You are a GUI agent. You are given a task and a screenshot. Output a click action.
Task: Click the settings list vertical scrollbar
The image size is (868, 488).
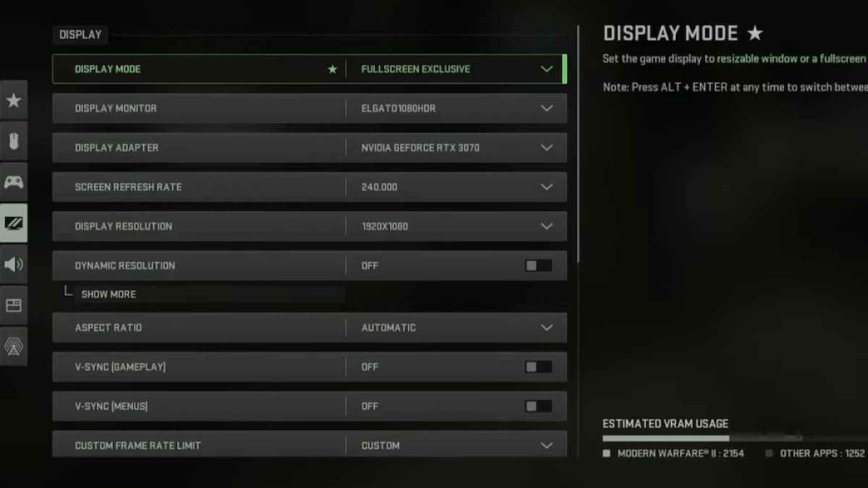(578, 145)
